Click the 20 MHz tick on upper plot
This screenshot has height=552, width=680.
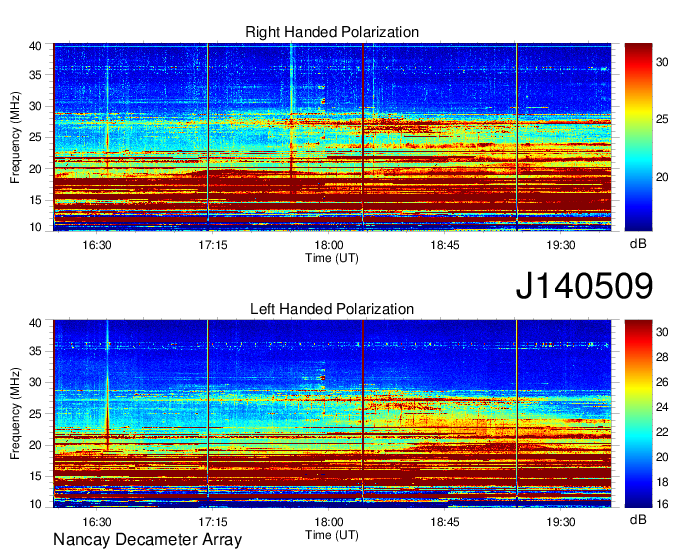pos(35,169)
